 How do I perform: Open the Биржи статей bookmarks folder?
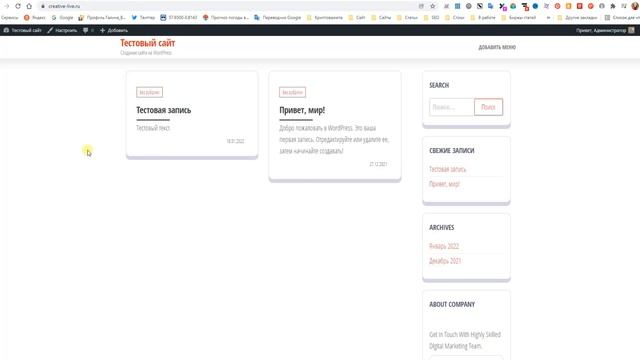[518, 18]
